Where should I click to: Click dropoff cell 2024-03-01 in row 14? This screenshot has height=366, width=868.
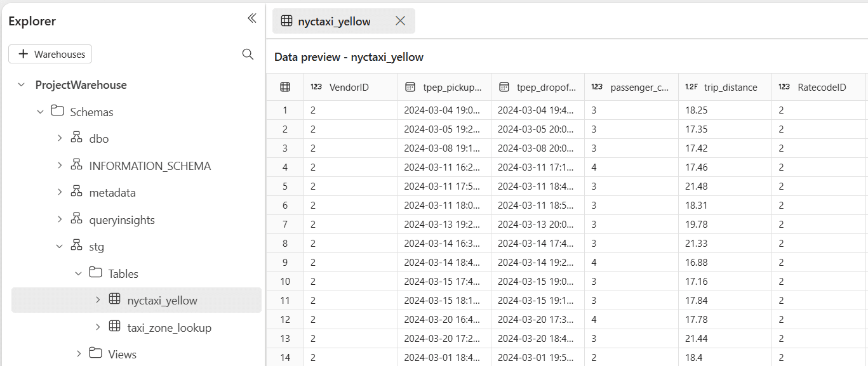tap(538, 358)
